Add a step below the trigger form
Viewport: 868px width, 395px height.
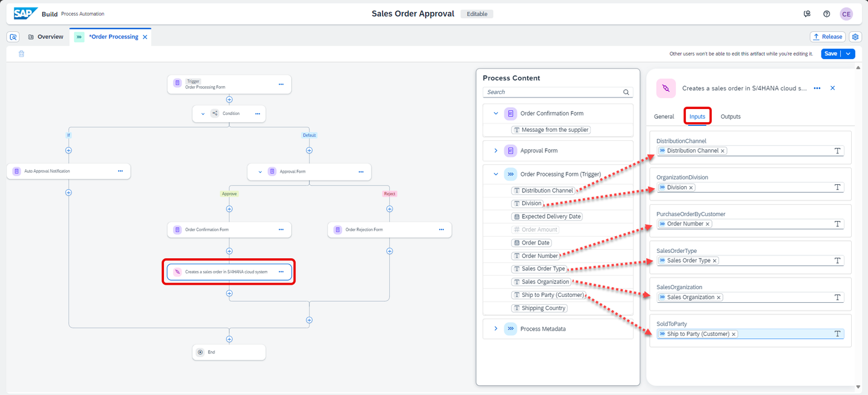229,100
